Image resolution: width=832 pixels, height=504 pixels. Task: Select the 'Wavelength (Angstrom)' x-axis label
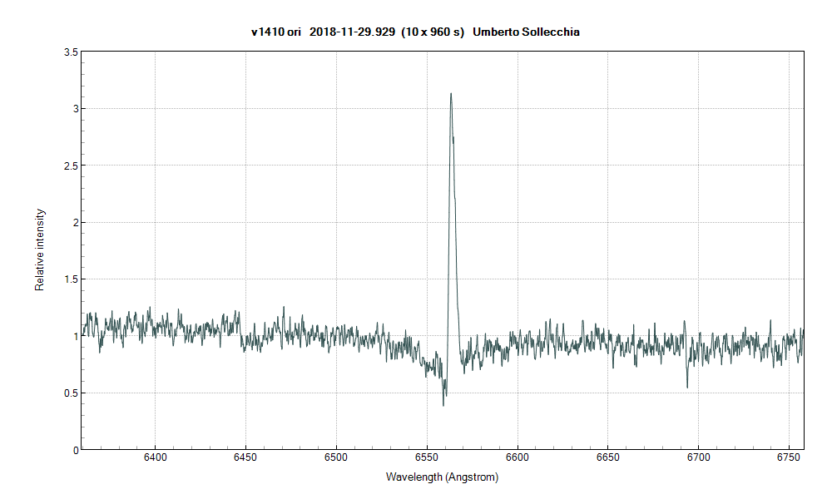442,477
